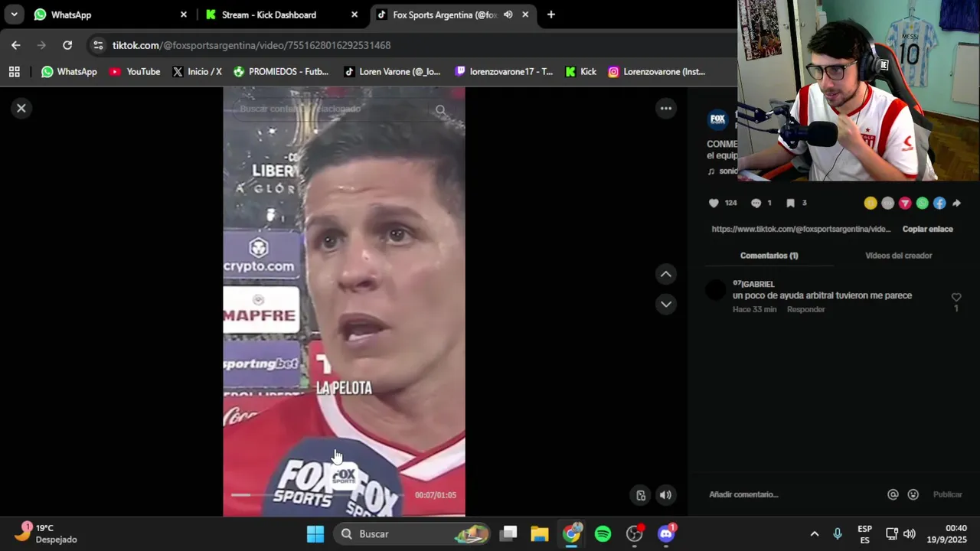Open more share options arrow
Viewport: 980px width, 551px height.
(x=956, y=203)
